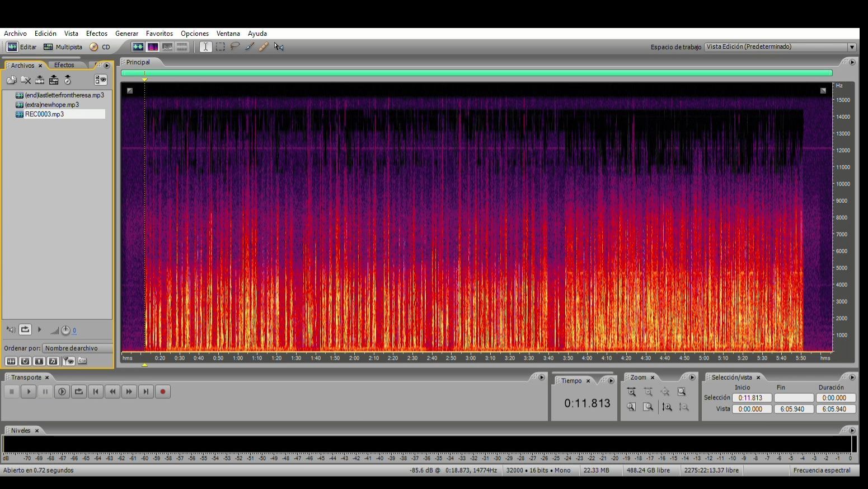
Task: Click Close Files icon in Archivos panel
Action: 26,80
